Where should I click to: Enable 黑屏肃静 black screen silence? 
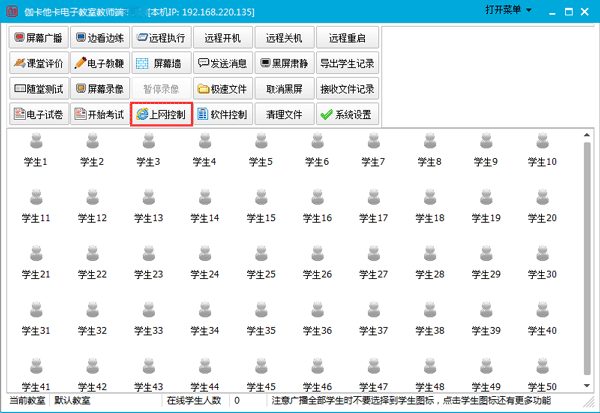(284, 63)
